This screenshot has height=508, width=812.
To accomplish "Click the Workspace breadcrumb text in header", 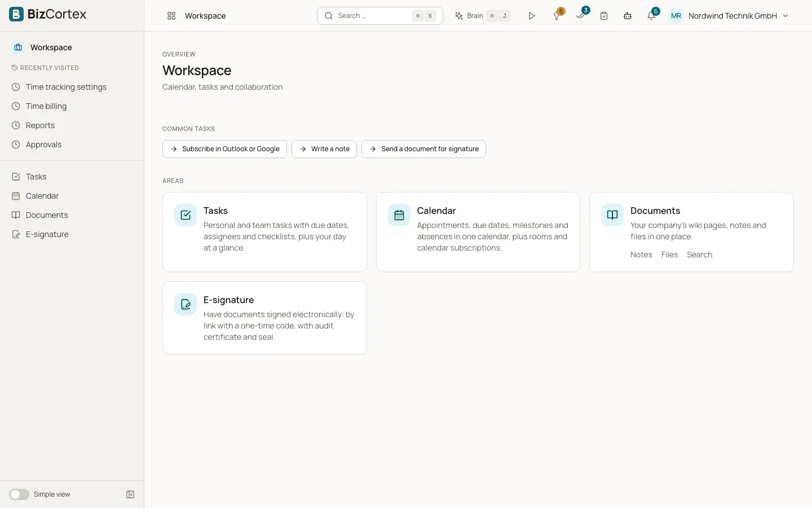I will point(205,16).
